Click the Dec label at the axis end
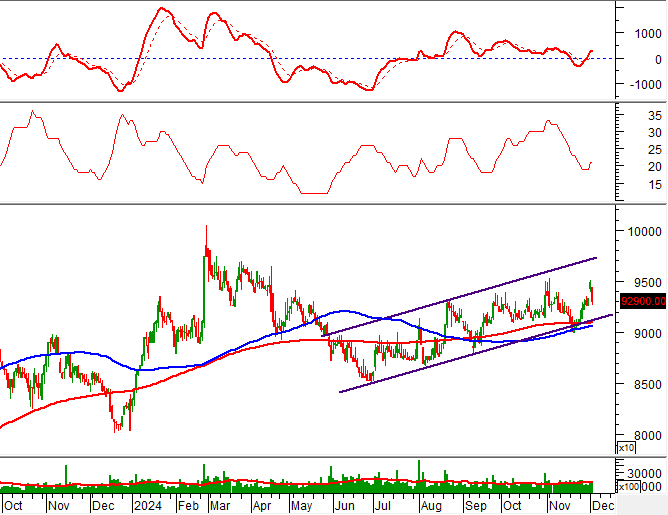 click(604, 507)
